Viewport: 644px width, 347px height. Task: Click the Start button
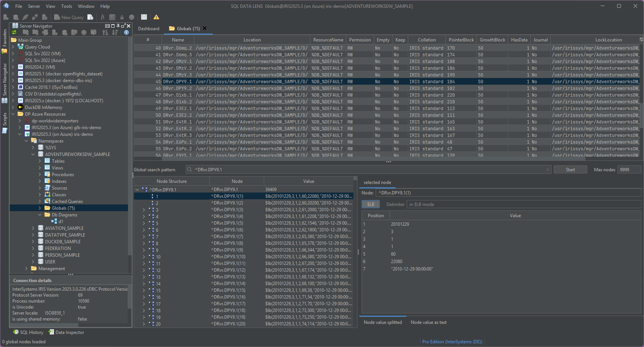(570, 170)
